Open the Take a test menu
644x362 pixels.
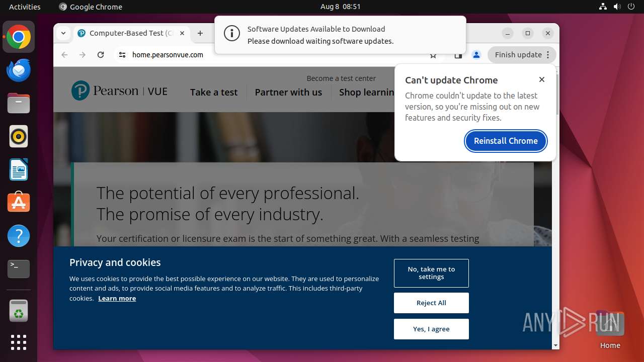click(x=214, y=92)
